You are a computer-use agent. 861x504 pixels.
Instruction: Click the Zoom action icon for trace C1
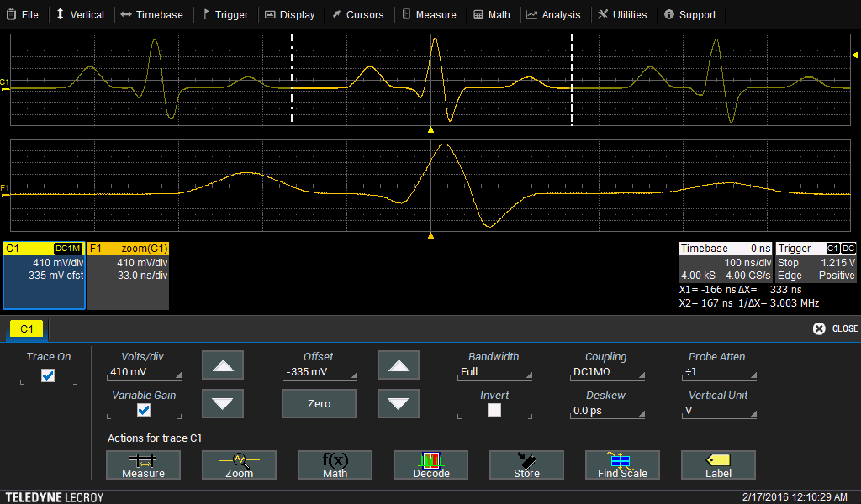point(239,465)
